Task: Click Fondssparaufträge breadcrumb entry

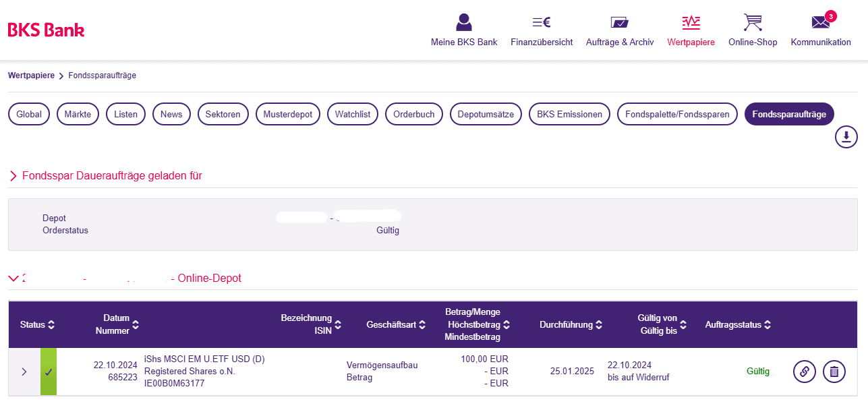Action: click(102, 76)
